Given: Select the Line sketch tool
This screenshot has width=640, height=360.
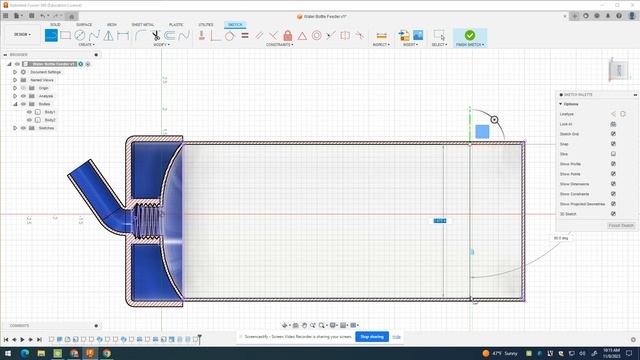Looking at the screenshot, I should (x=51, y=36).
